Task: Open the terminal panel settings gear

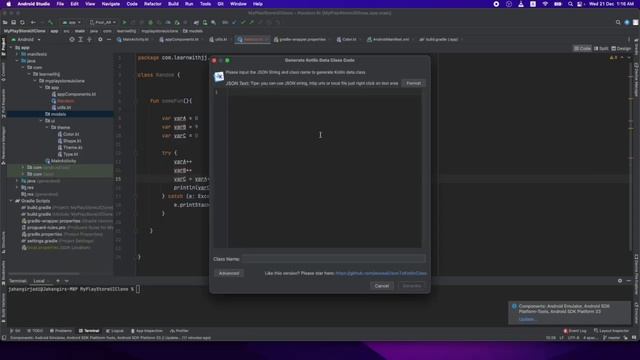Action: click(x=620, y=281)
